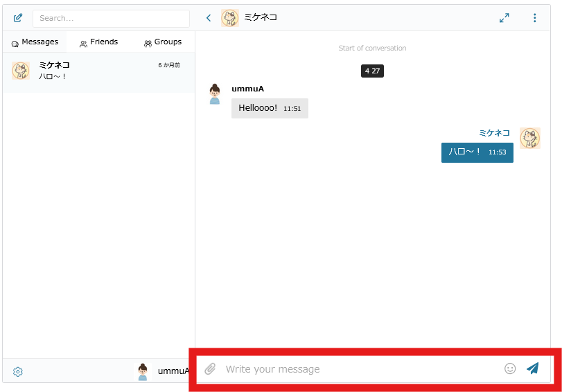562x392 pixels.
Task: Open the three-dot more options menu
Action: 534,18
